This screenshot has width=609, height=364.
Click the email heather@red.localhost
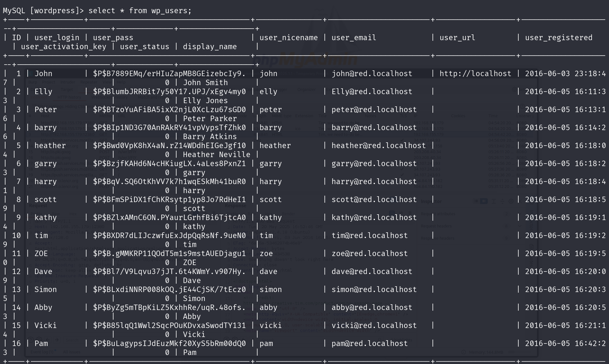click(379, 146)
